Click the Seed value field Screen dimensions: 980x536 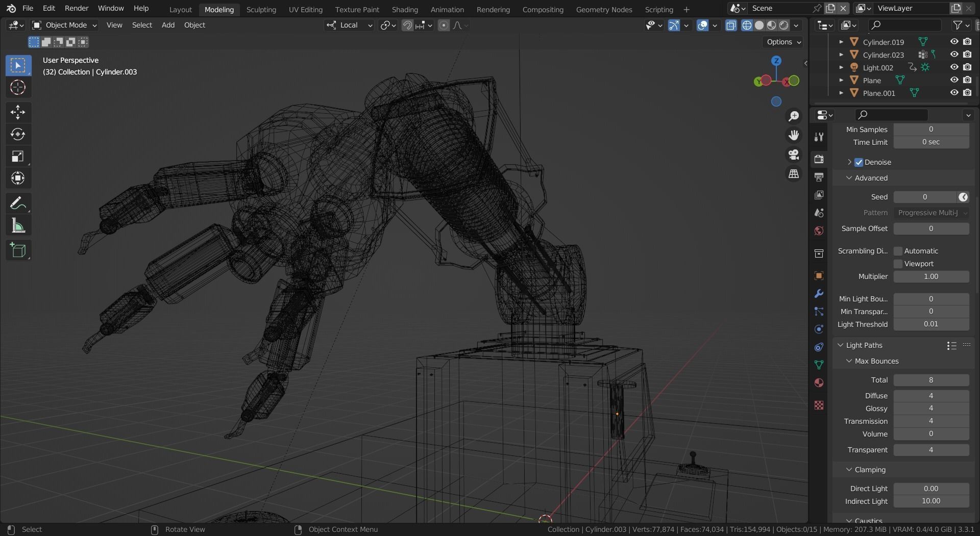pos(925,197)
